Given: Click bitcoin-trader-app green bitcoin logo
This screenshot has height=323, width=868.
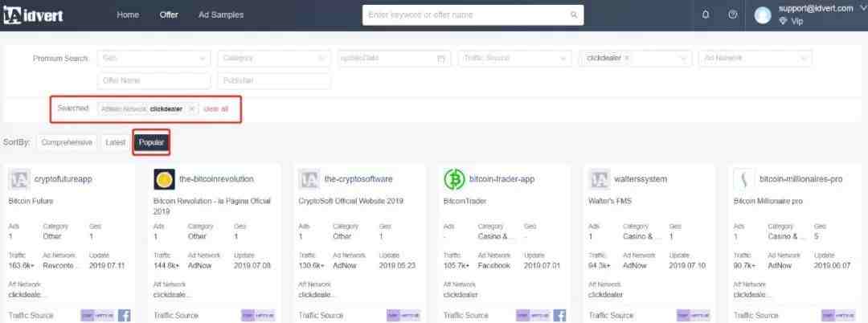Looking at the screenshot, I should (454, 179).
